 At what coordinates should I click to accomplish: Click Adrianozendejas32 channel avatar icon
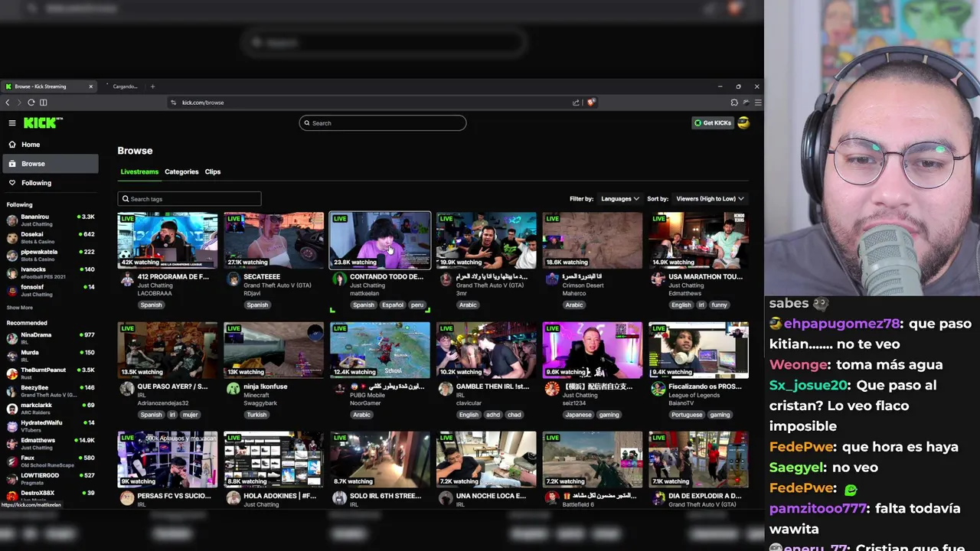(127, 389)
